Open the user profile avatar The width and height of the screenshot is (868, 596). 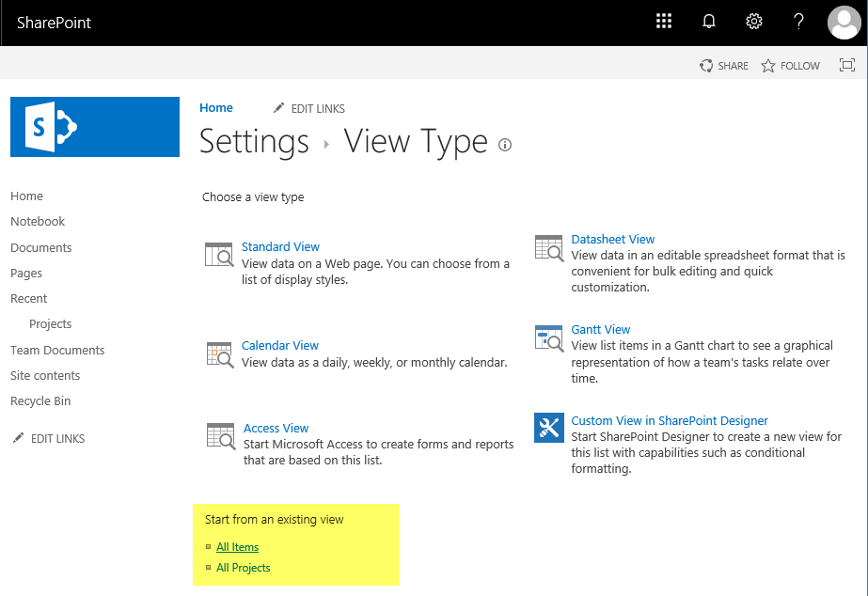844,23
